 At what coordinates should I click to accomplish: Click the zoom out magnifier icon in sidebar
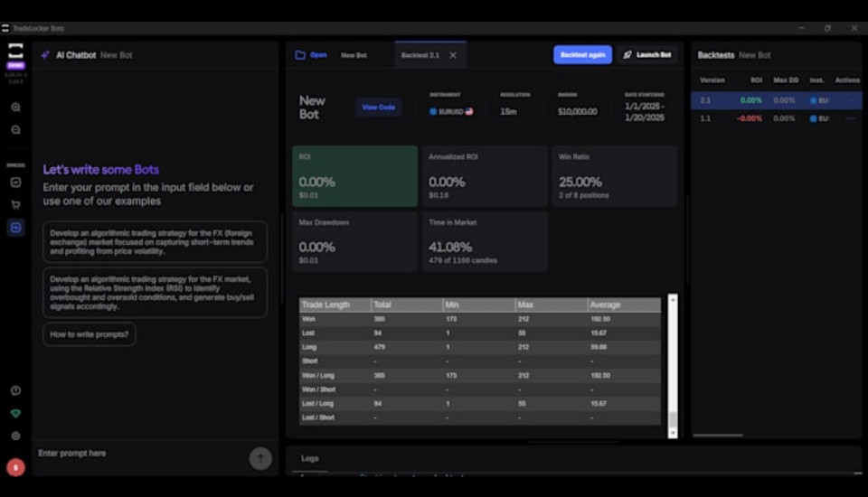(15, 130)
